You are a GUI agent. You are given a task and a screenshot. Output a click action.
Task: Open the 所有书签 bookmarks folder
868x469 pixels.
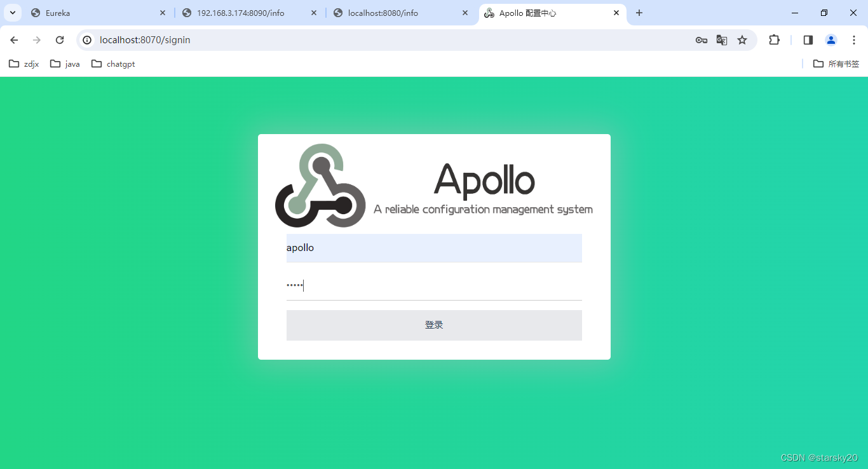click(x=836, y=64)
